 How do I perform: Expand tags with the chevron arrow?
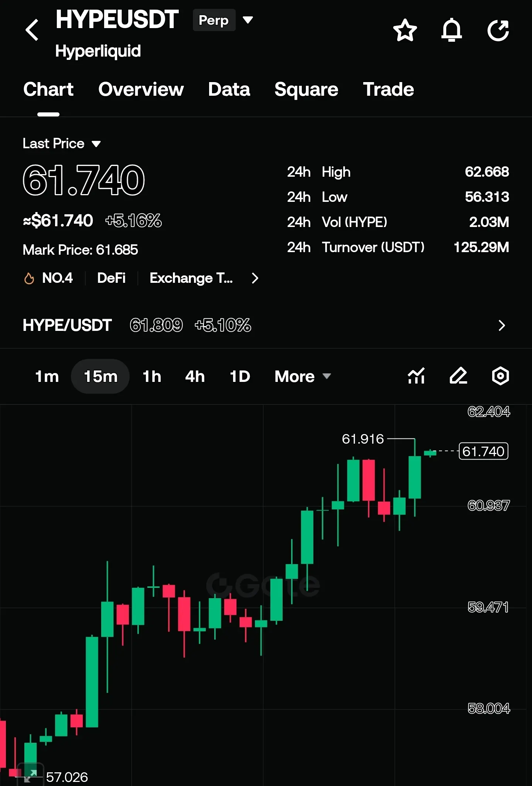(255, 278)
